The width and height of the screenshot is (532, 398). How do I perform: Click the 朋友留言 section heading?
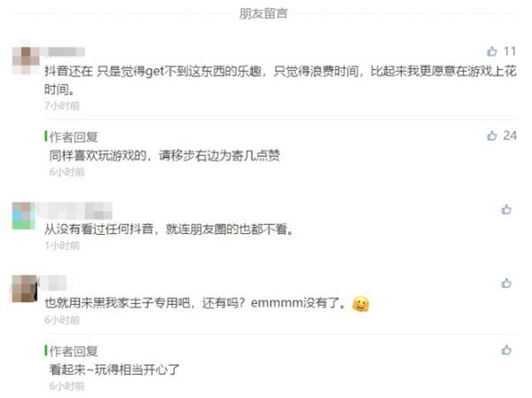(x=263, y=13)
